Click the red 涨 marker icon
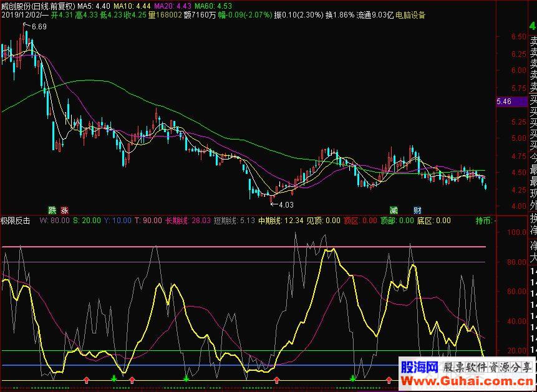 coord(64,210)
